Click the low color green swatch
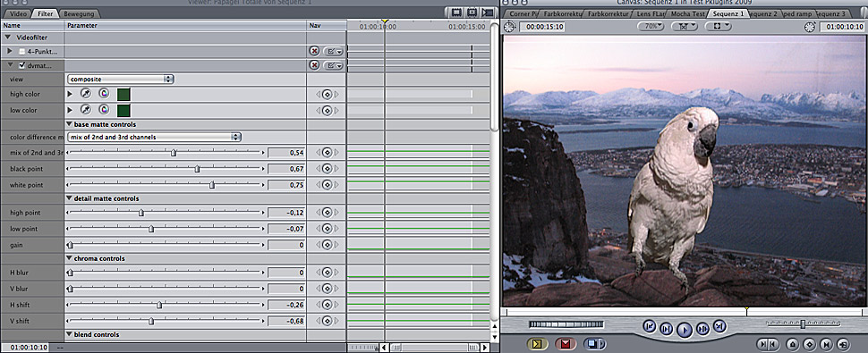Image resolution: width=868 pixels, height=353 pixels. (x=123, y=110)
